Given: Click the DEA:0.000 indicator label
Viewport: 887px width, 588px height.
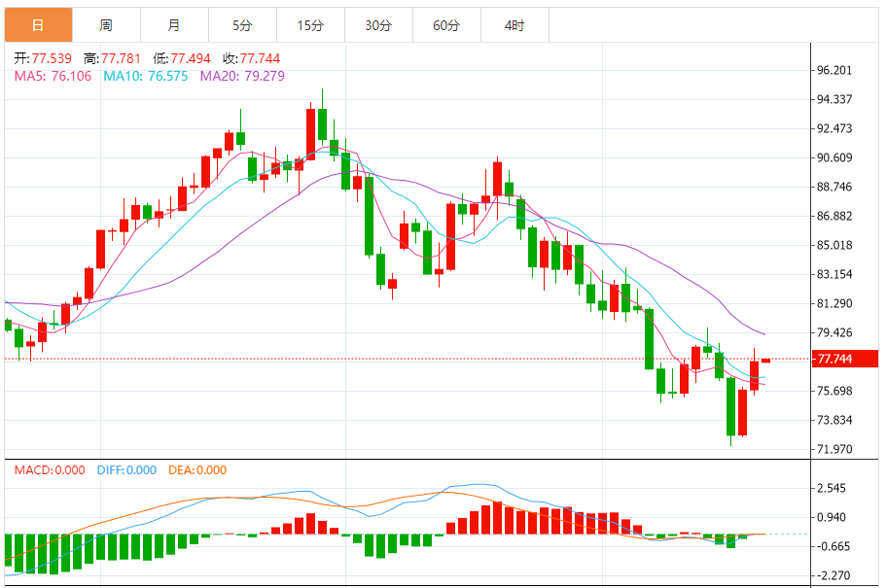Looking at the screenshot, I should 197,470.
